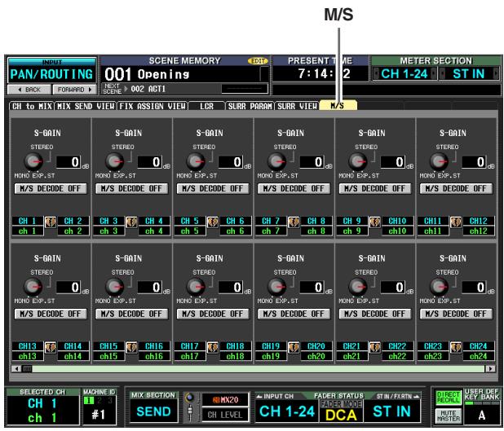This screenshot has width=504, height=431.
Task: Click the CH10 channel label
Action: coord(397,221)
